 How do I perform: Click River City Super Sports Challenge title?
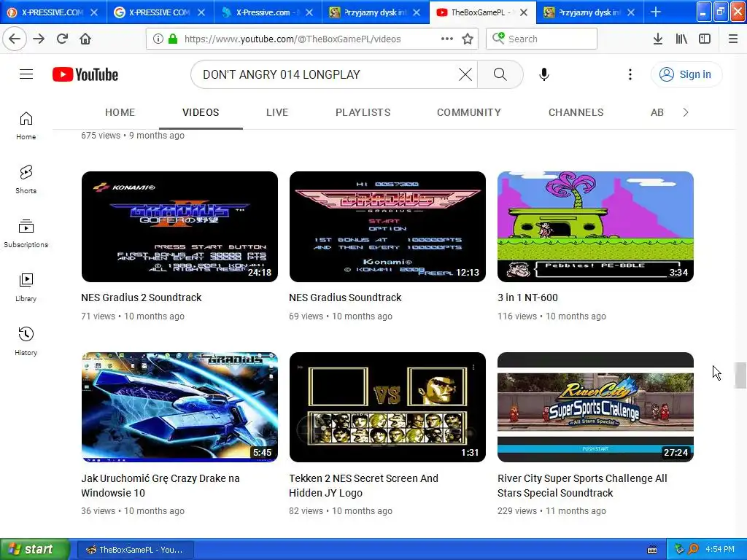[582, 486]
